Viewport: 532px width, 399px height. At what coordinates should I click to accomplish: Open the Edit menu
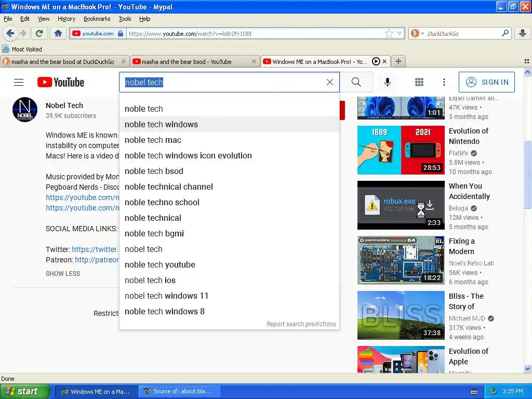pos(25,19)
